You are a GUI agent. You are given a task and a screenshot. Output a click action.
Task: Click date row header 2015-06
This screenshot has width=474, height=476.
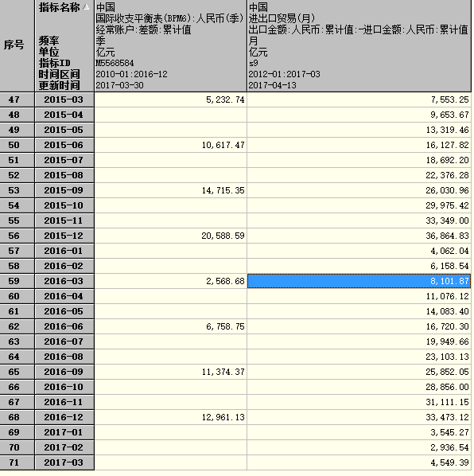tap(64, 145)
